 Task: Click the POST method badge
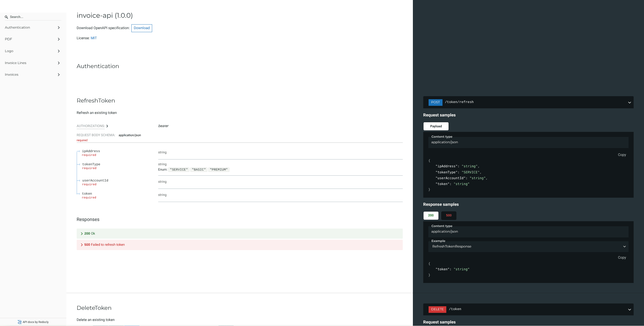tap(435, 102)
